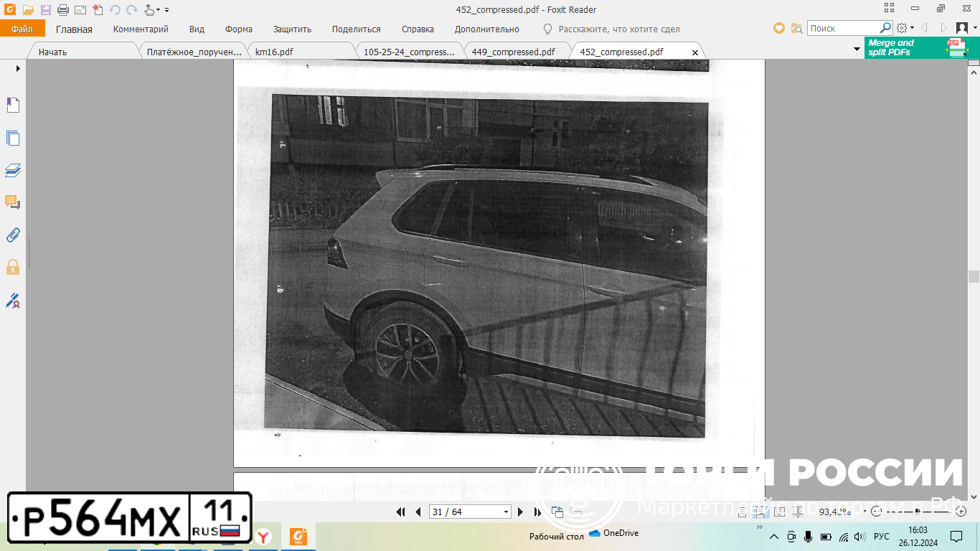Open the security lock panel
The width and height of the screenshot is (980, 551).
(x=13, y=267)
